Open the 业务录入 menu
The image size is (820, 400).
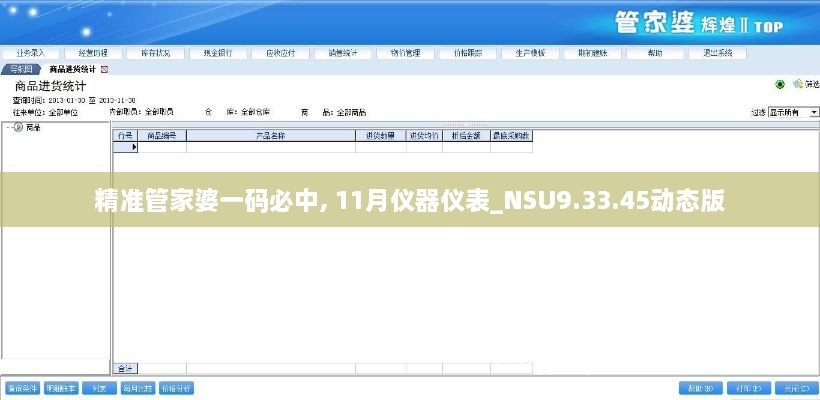(31, 53)
